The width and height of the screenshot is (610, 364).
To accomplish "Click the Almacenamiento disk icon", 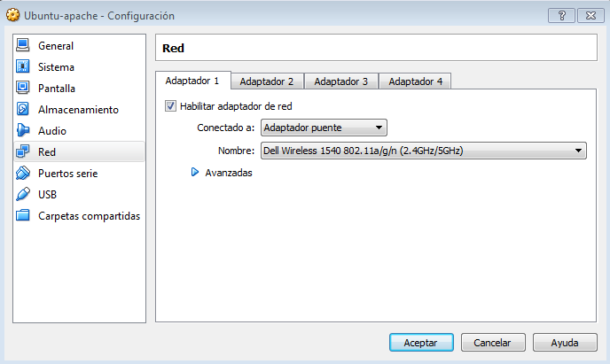I will click(x=23, y=110).
